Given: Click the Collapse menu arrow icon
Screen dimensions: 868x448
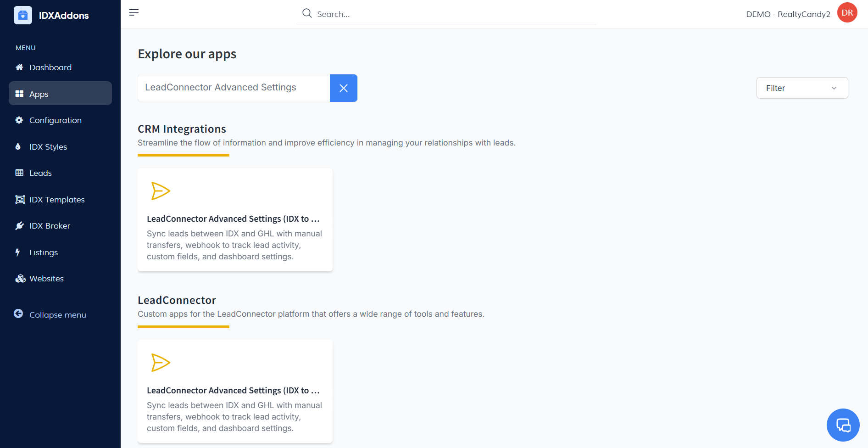Looking at the screenshot, I should point(18,314).
